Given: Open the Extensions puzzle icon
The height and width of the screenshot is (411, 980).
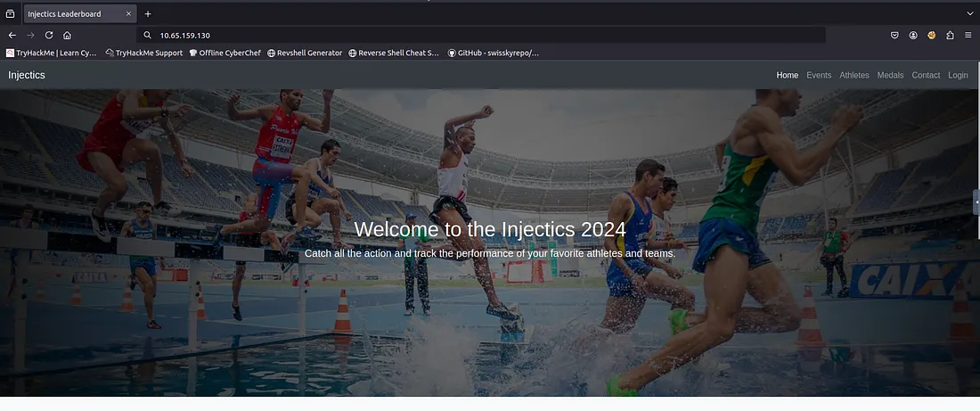Looking at the screenshot, I should tap(950, 35).
